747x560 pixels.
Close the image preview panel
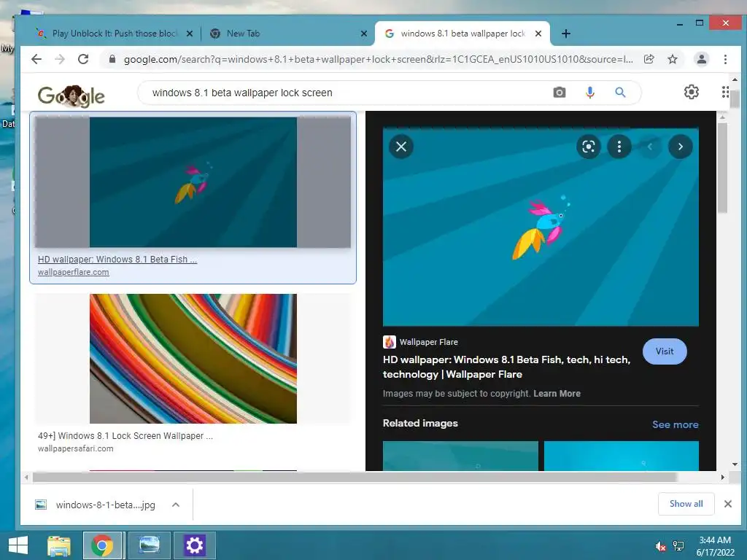pos(401,147)
